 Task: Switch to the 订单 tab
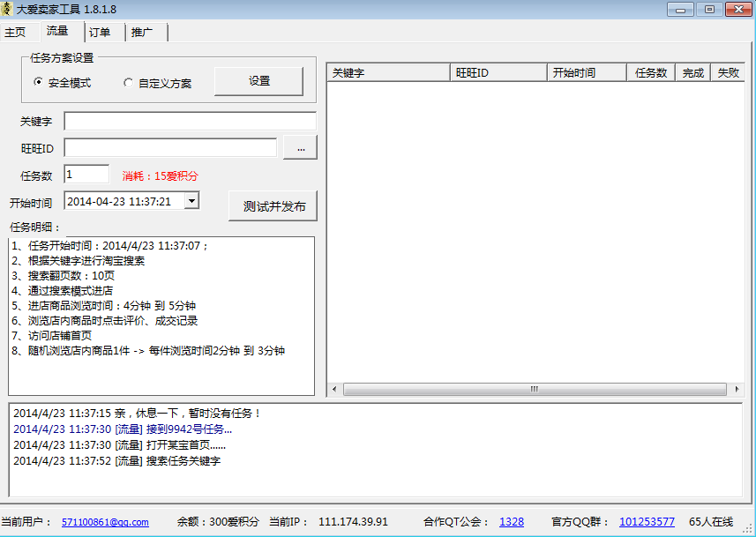pyautogui.click(x=100, y=31)
